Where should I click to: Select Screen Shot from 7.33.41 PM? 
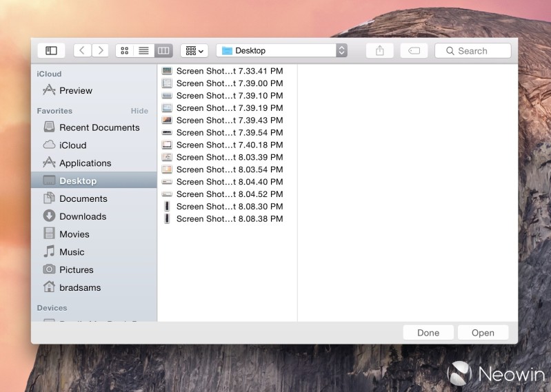pyautogui.click(x=229, y=71)
